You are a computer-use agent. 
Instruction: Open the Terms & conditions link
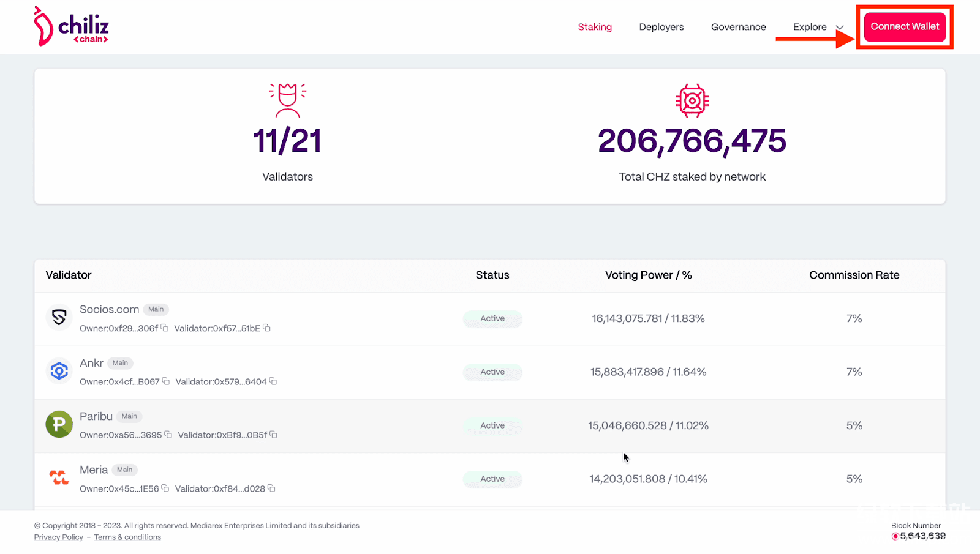tap(127, 537)
